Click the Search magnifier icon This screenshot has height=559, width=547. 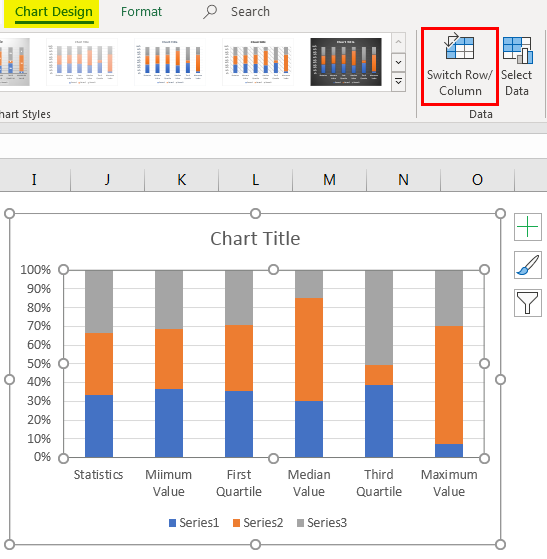point(210,12)
